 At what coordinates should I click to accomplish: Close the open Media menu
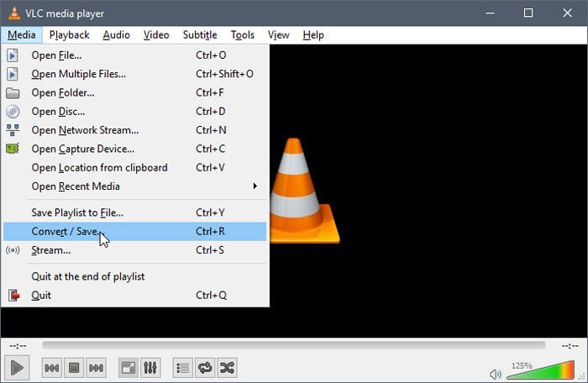tap(21, 35)
